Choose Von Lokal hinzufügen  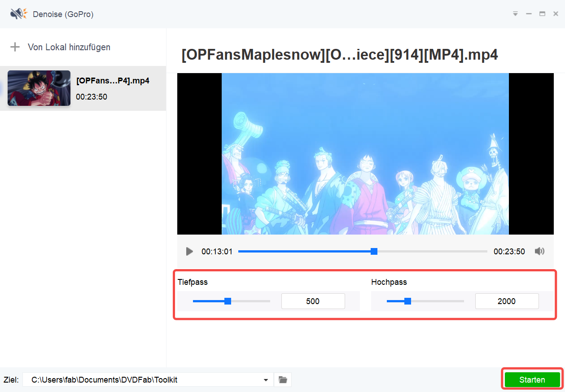(x=69, y=47)
